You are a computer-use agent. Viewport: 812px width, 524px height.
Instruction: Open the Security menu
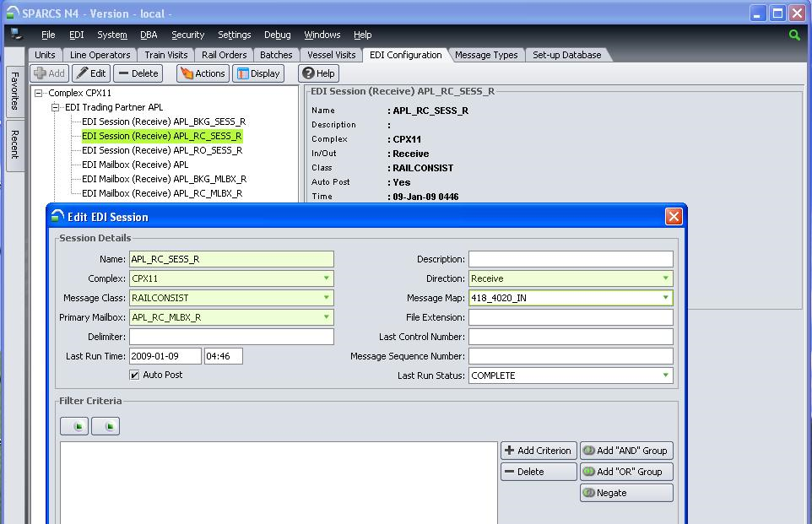point(188,35)
